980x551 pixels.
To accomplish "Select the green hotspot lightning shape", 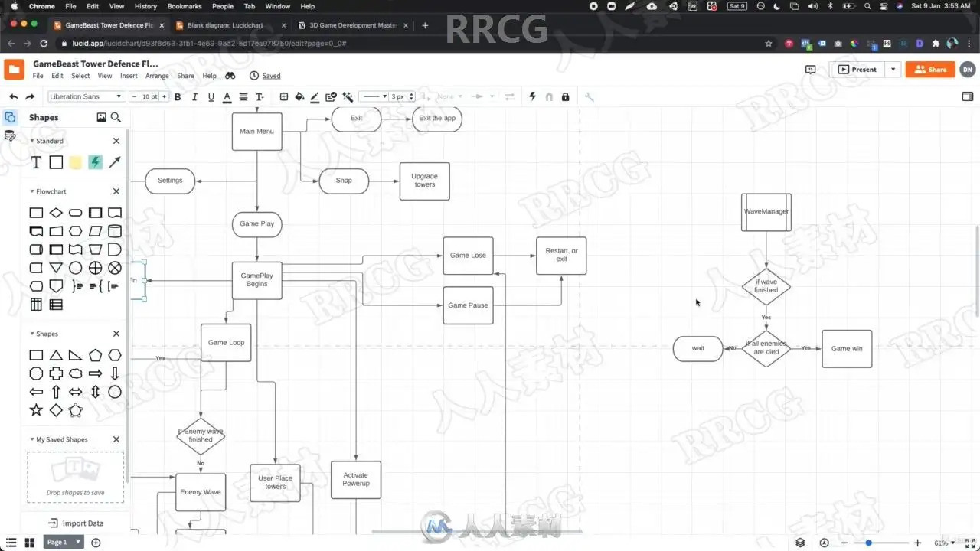I will (95, 162).
